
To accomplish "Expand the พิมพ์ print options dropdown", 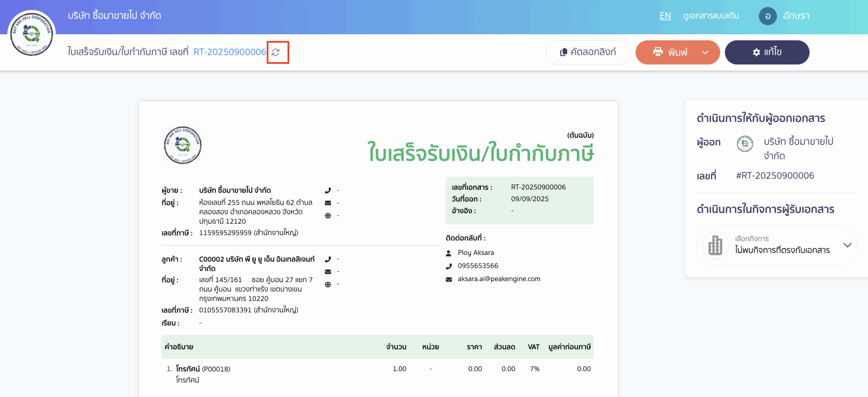I will coord(705,52).
